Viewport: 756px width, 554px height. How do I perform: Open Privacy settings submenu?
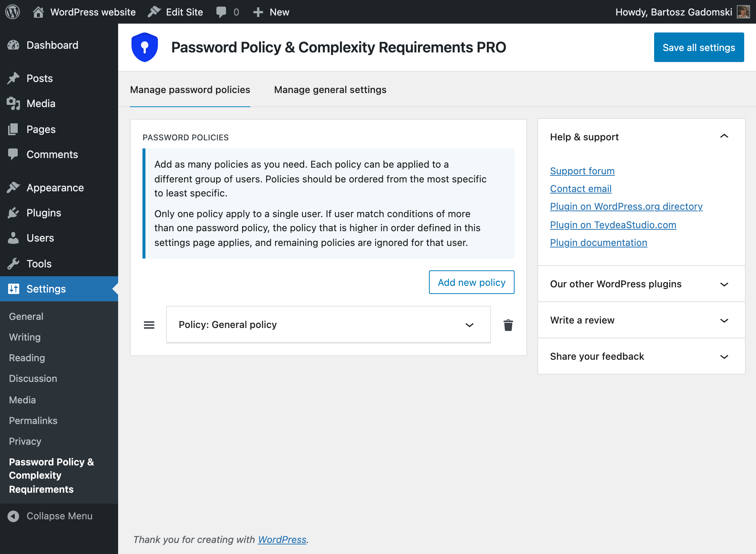[x=25, y=441]
